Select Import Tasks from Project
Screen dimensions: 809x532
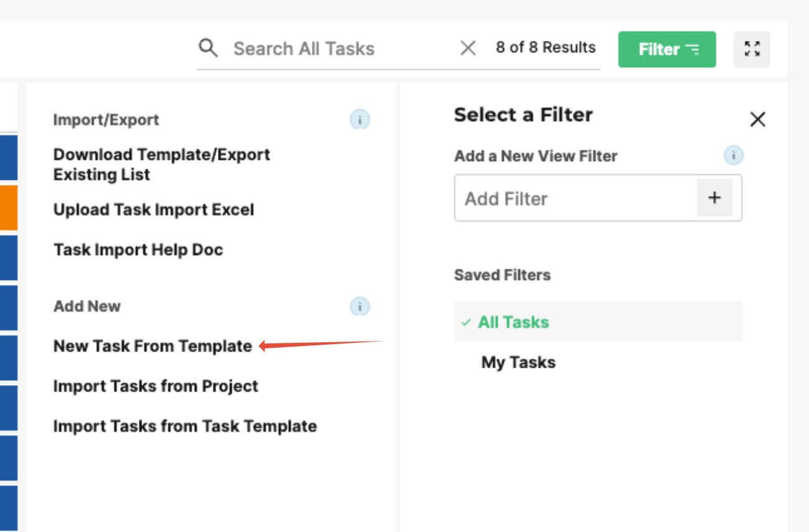(x=156, y=386)
